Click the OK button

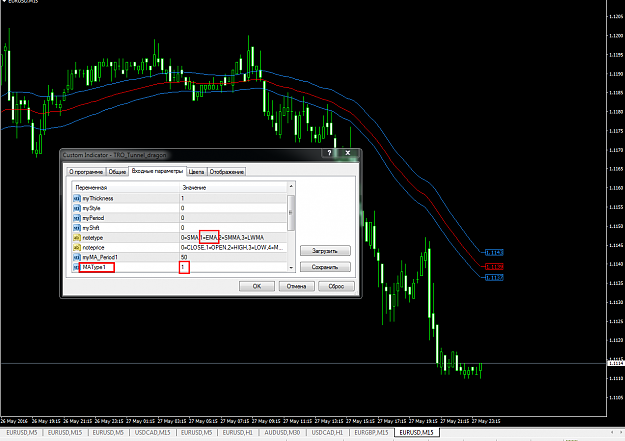(257, 286)
